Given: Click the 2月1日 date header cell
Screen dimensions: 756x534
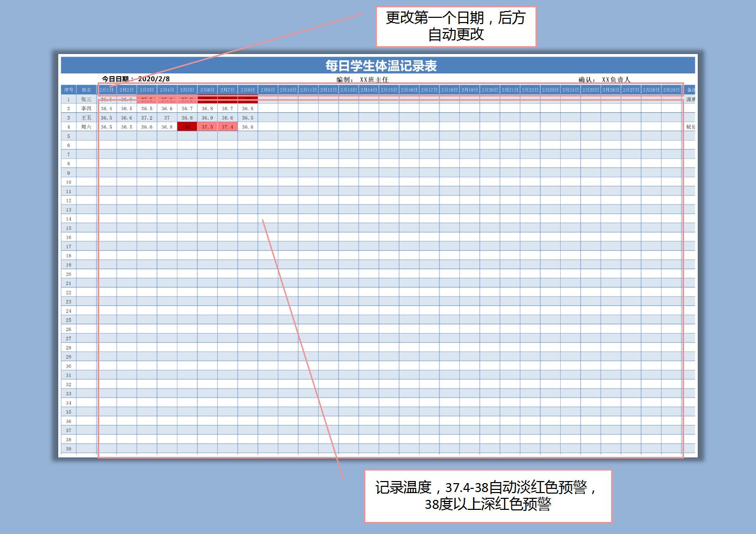Looking at the screenshot, I should click(107, 90).
